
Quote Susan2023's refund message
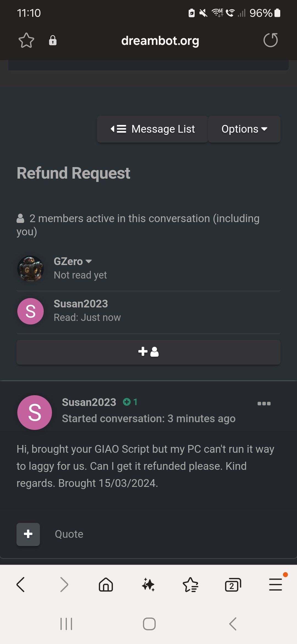click(x=69, y=534)
